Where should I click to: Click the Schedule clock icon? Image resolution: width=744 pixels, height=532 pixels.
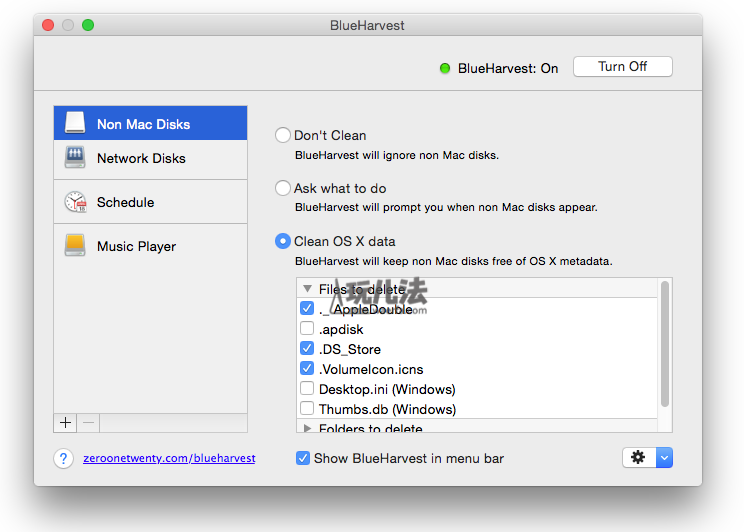pyautogui.click(x=75, y=202)
